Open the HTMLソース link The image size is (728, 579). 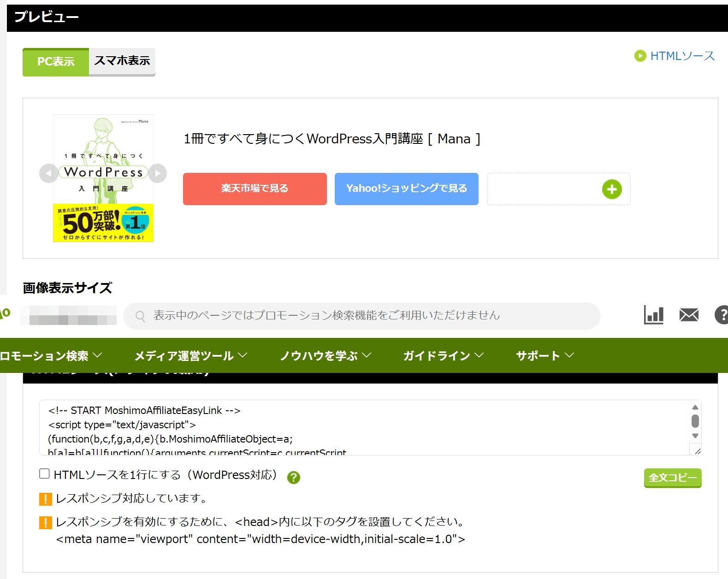[x=682, y=56]
